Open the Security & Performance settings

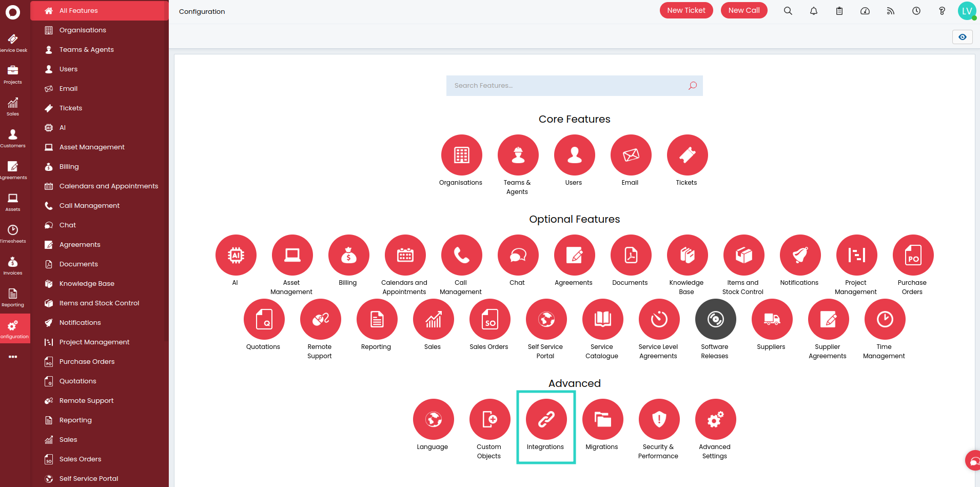(x=659, y=420)
